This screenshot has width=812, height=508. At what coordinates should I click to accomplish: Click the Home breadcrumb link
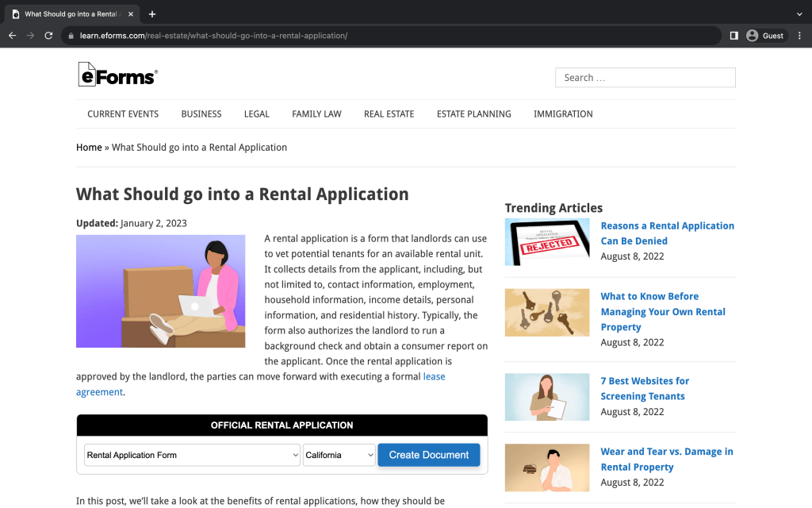89,148
